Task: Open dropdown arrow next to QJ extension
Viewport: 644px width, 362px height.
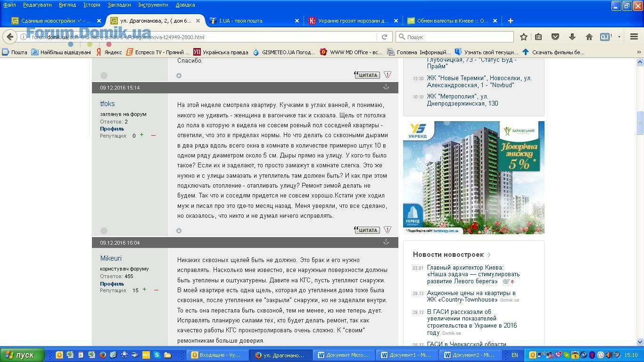Action: pos(619,37)
